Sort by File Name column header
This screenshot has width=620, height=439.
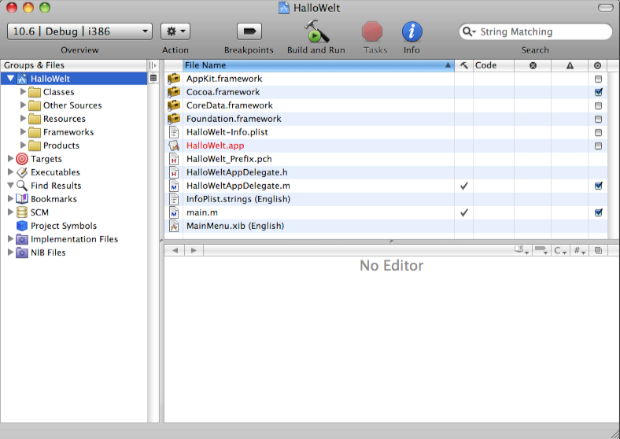[319, 65]
